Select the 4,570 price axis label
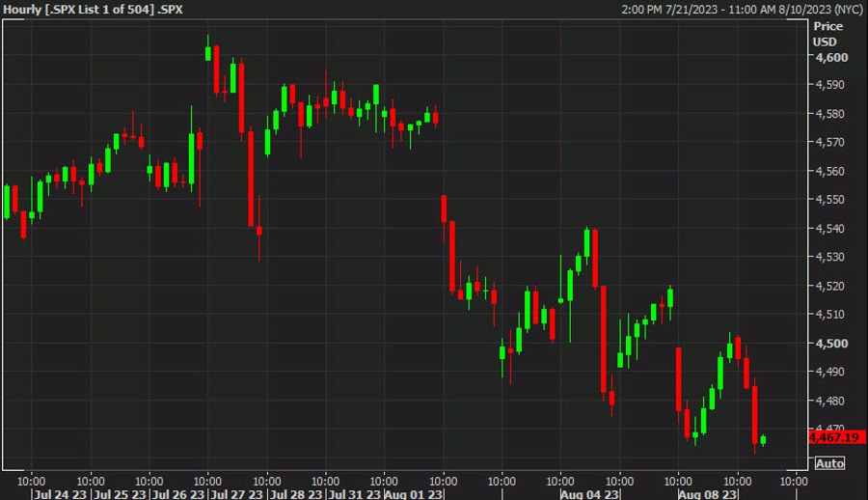The height and width of the screenshot is (500, 868). coord(829,142)
